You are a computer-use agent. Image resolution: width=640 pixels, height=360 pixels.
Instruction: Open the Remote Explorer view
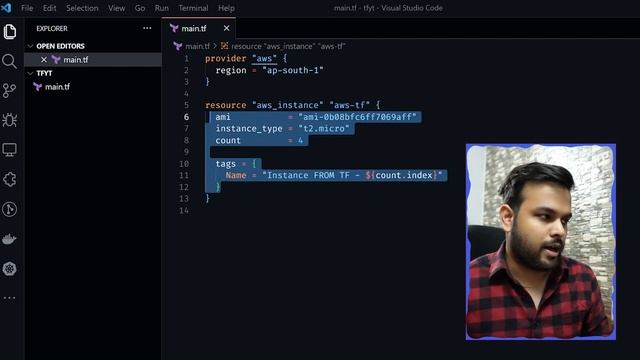9,150
